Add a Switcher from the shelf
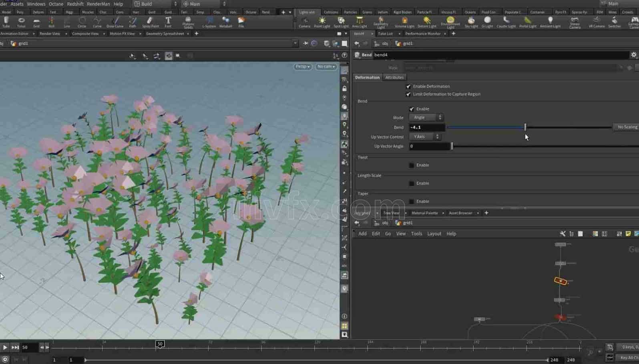This screenshot has height=364, width=639. [x=614, y=22]
